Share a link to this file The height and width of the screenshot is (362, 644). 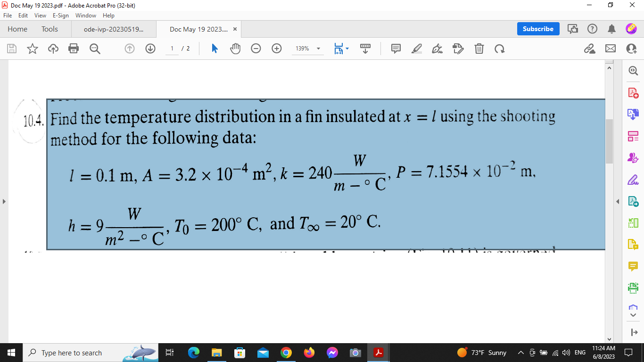pos(589,48)
